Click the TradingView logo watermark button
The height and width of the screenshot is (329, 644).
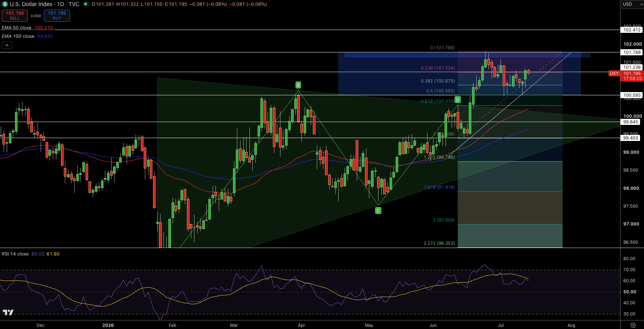[8, 313]
